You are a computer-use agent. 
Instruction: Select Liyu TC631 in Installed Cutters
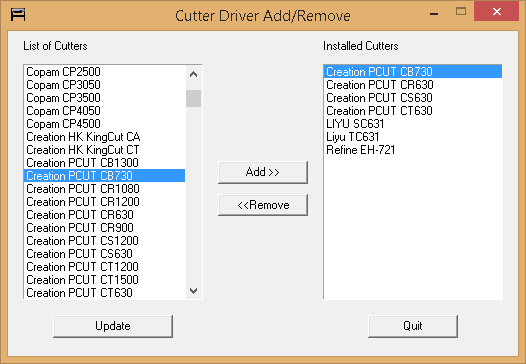pyautogui.click(x=413, y=137)
